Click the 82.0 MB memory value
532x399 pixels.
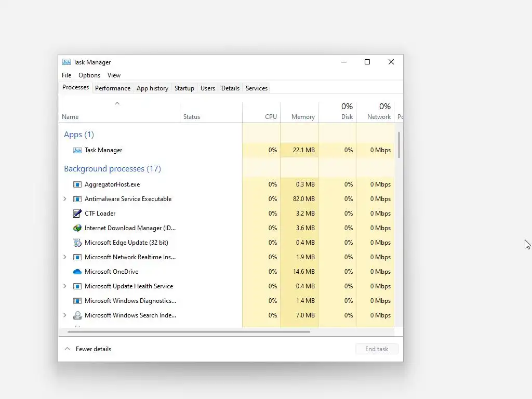tap(303, 199)
